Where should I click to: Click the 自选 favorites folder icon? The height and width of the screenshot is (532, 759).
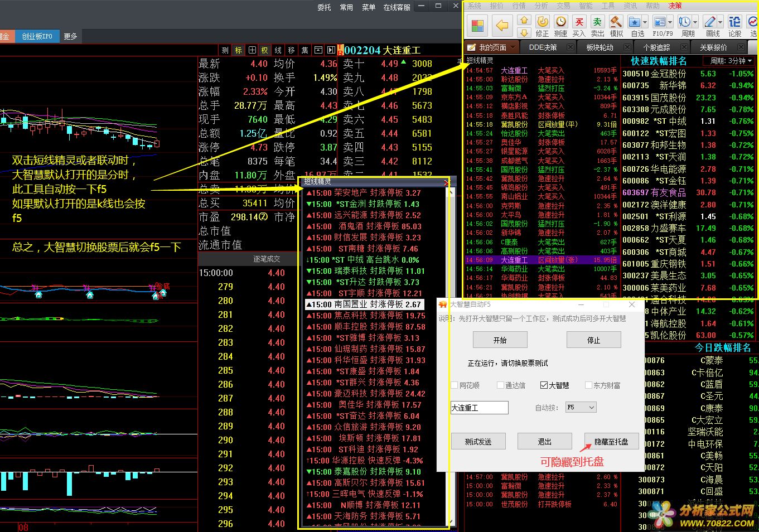635,22
